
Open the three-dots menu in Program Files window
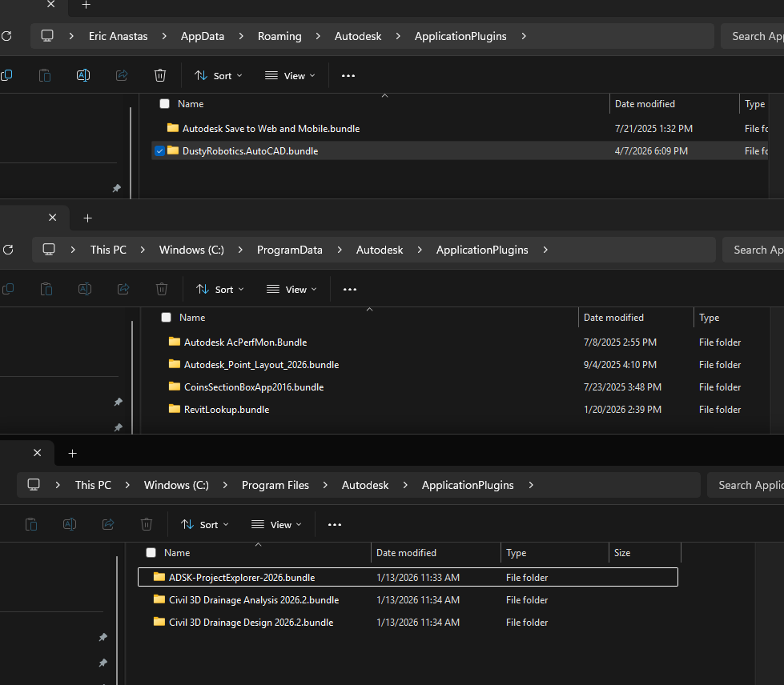pyautogui.click(x=335, y=525)
